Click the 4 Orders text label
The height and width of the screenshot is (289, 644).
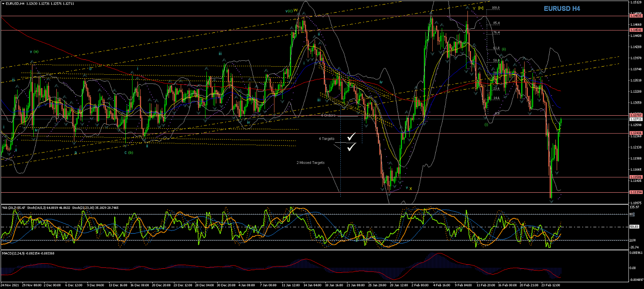point(328,115)
